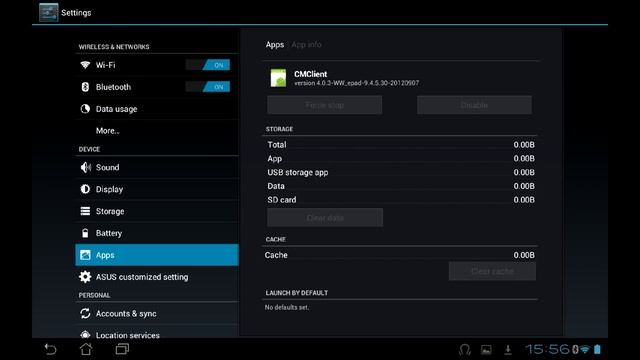Click the Clear data button
640x360 pixels.
(325, 218)
